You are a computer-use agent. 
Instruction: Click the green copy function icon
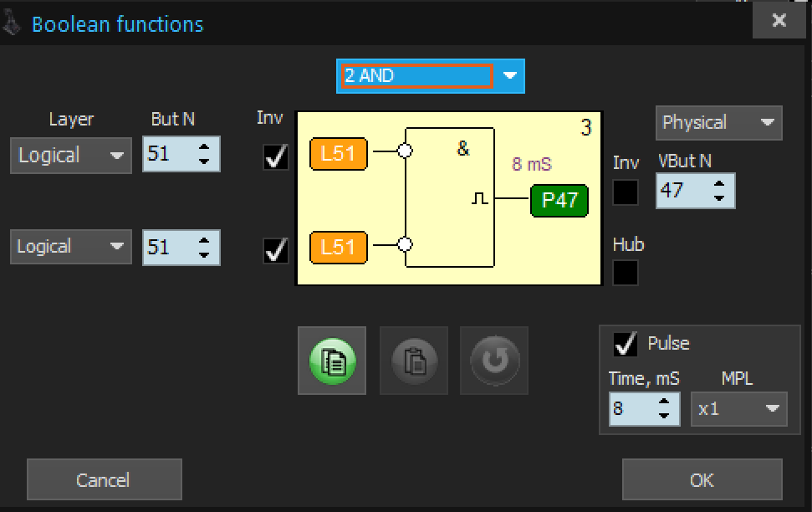pos(332,361)
